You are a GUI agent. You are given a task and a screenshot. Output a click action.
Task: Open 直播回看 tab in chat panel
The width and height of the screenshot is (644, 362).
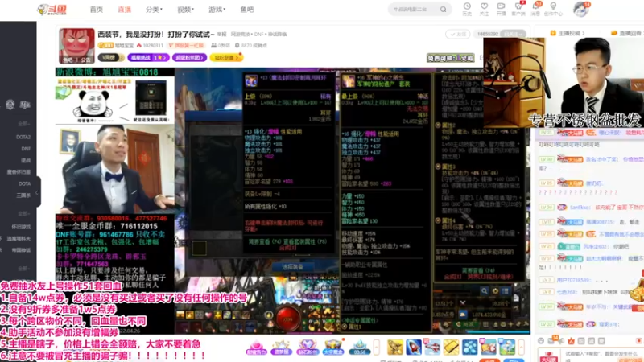tap(626, 33)
